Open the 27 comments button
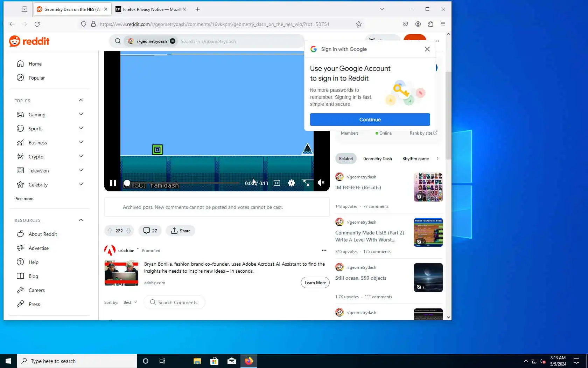 150,231
